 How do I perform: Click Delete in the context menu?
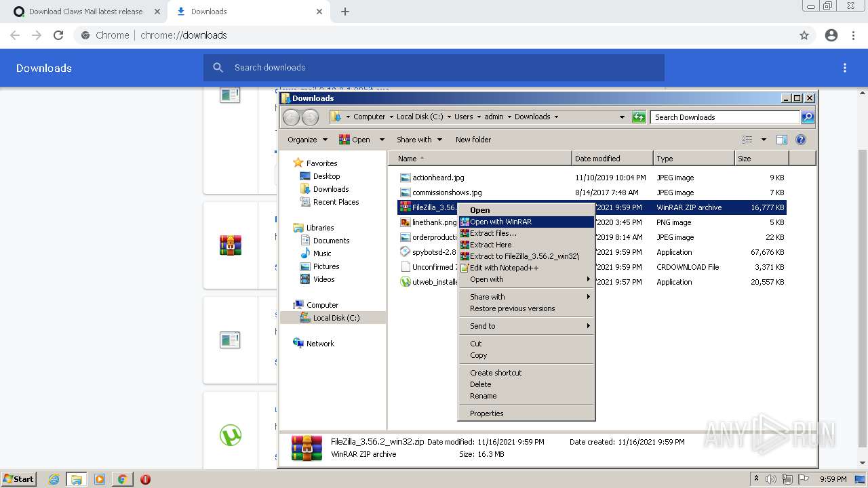(x=526, y=384)
